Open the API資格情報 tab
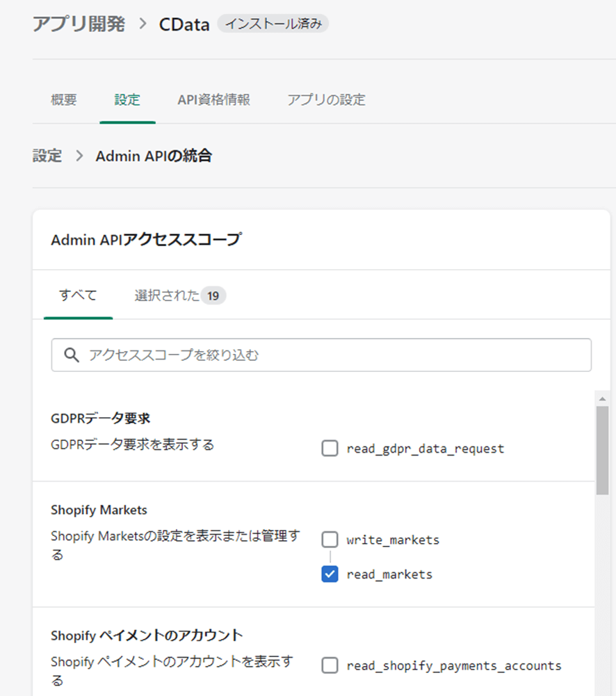This screenshot has width=616, height=696. (214, 99)
